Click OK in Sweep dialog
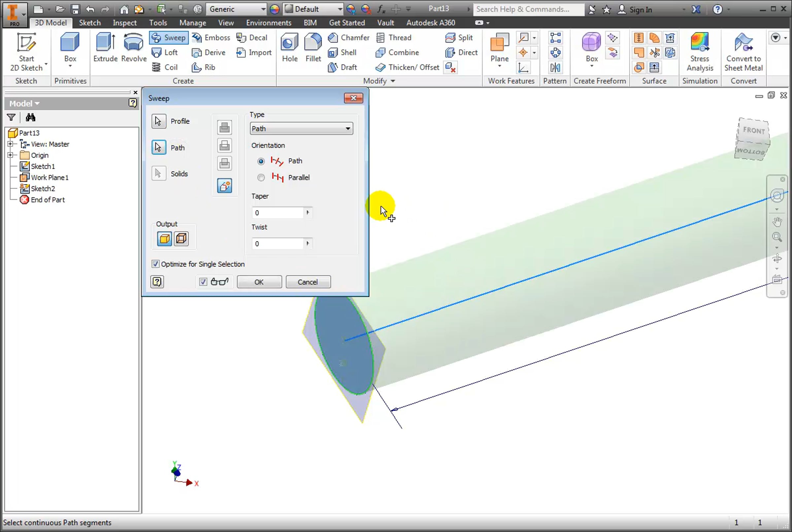Screen dimensions: 792x532 259,282
